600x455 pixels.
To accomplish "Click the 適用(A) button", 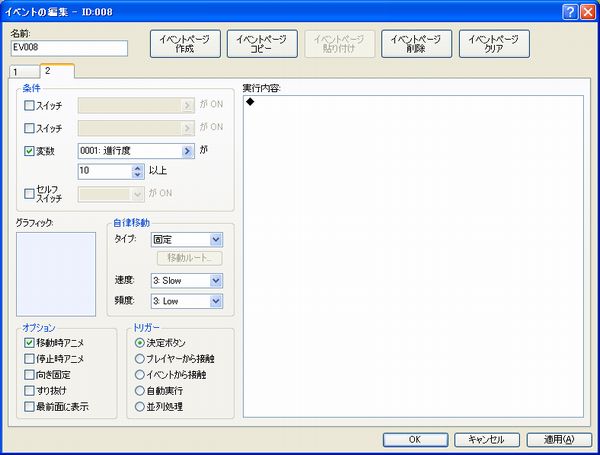I will coord(559,440).
